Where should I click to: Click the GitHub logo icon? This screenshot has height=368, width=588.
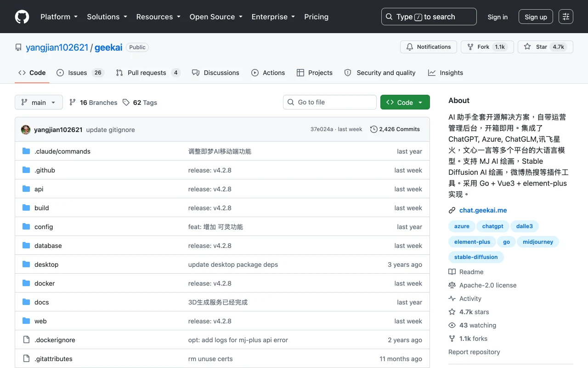click(x=22, y=17)
